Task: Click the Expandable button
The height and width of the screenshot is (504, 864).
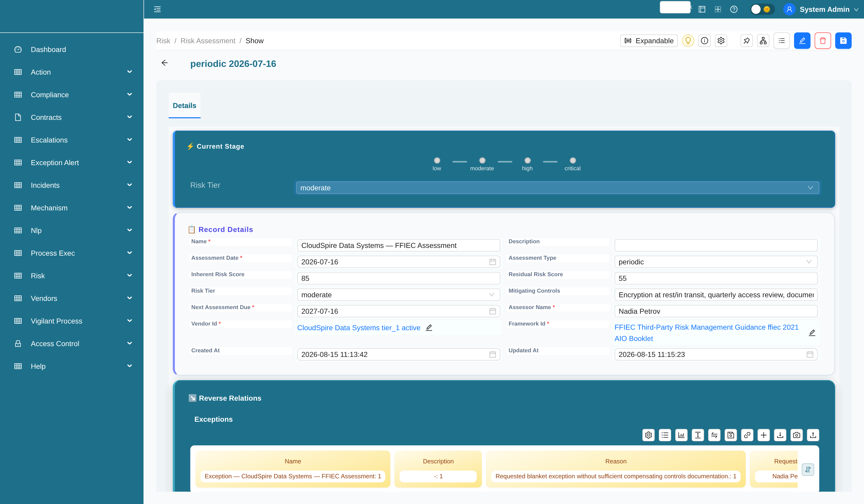Action: (649, 41)
